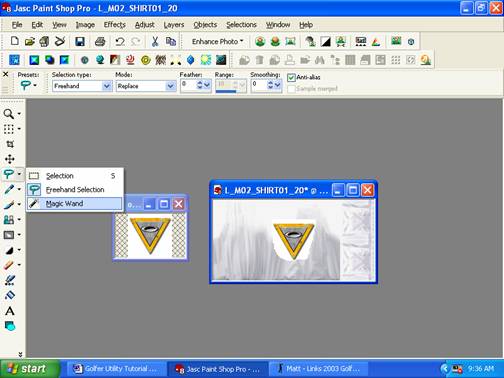Viewport: 504px width, 378px height.
Task: Toggle the Anti-alias checkbox
Action: click(291, 77)
